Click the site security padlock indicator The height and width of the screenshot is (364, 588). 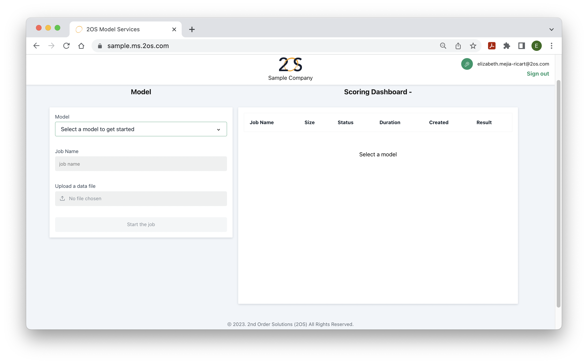(99, 46)
